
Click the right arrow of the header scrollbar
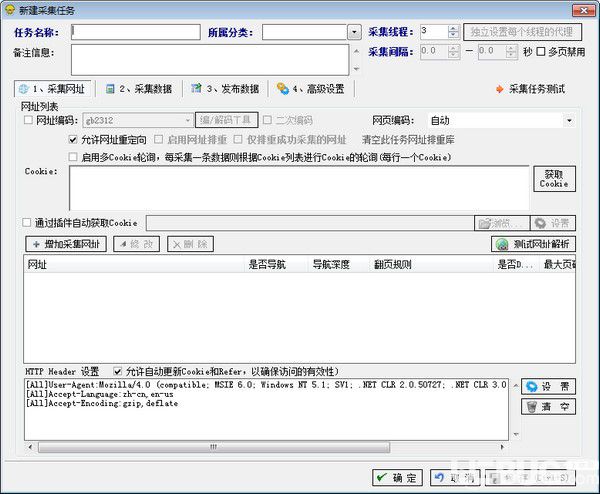pos(502,447)
